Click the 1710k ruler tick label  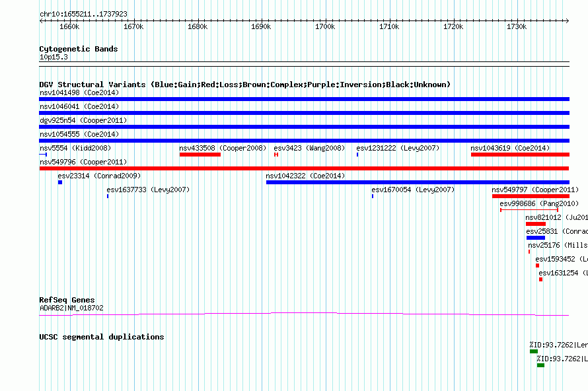click(x=389, y=26)
